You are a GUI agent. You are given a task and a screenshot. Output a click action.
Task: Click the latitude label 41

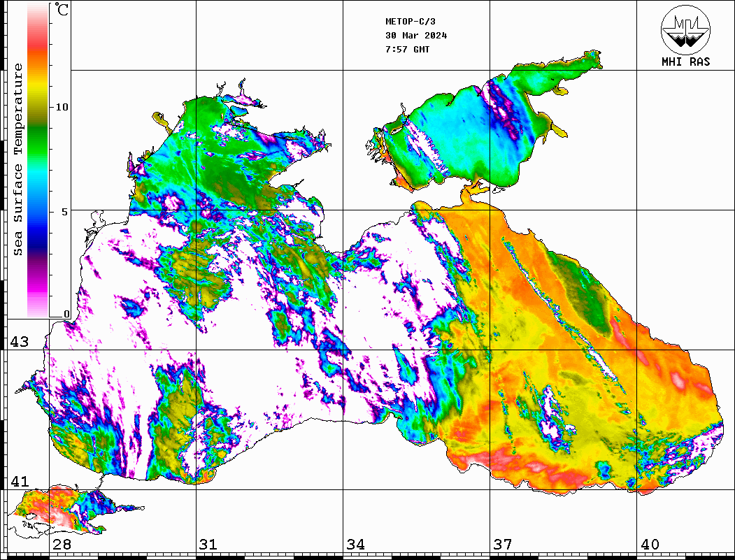[x=20, y=482]
